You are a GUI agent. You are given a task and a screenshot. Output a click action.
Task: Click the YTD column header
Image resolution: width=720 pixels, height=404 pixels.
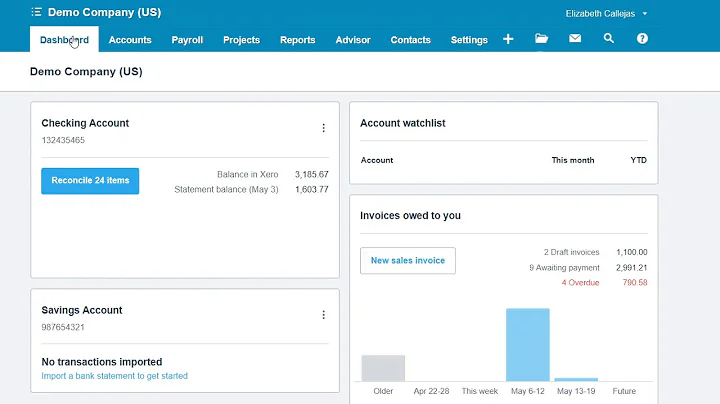tap(638, 160)
